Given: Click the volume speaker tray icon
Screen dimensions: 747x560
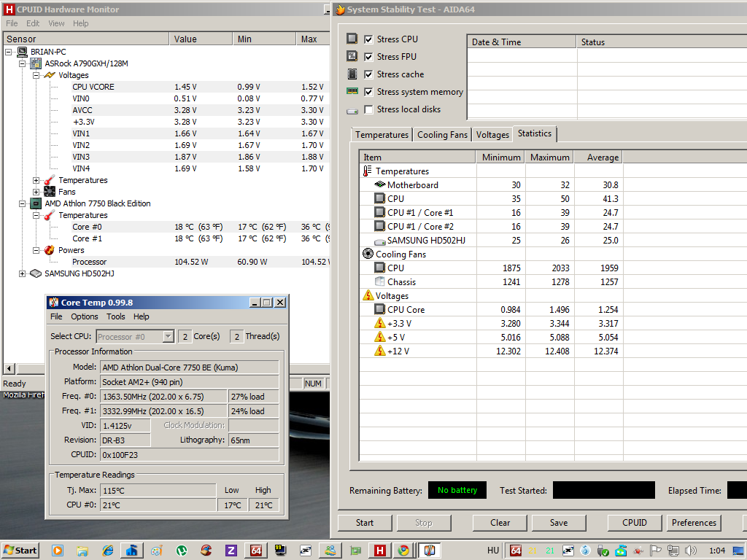Looking at the screenshot, I should (x=690, y=551).
